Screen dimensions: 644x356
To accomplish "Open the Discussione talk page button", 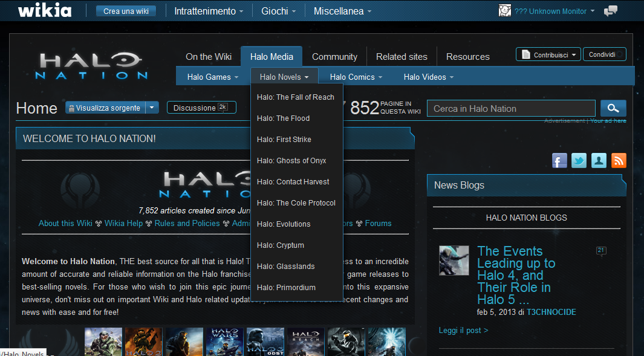I will click(x=201, y=108).
